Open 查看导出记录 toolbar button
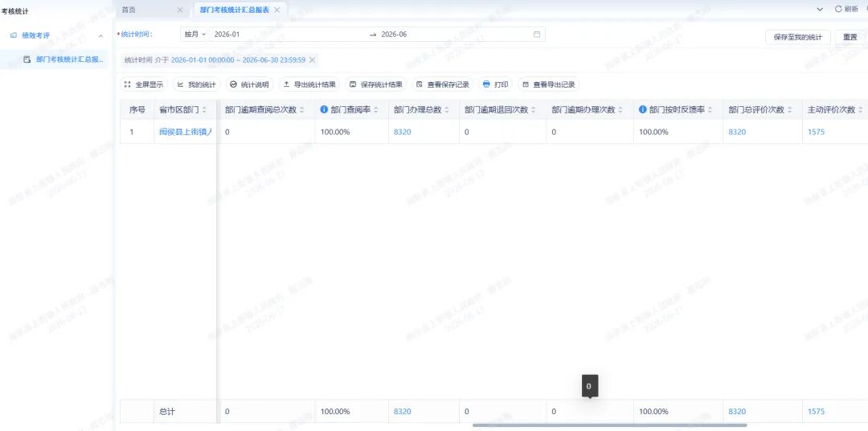The image size is (868, 431). [x=549, y=84]
